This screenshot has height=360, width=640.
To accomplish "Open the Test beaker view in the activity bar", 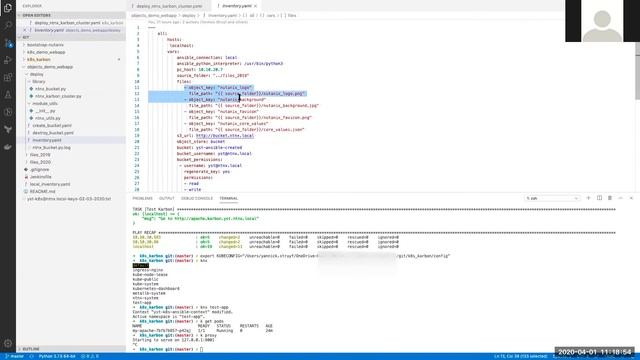I will (x=8, y=95).
